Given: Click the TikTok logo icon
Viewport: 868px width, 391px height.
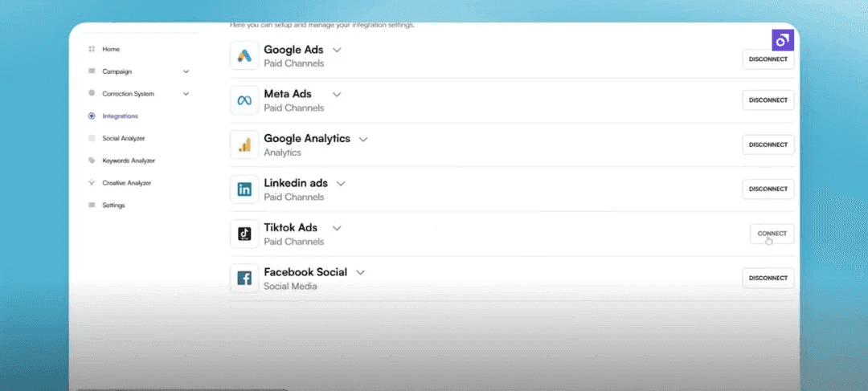Looking at the screenshot, I should (244, 234).
